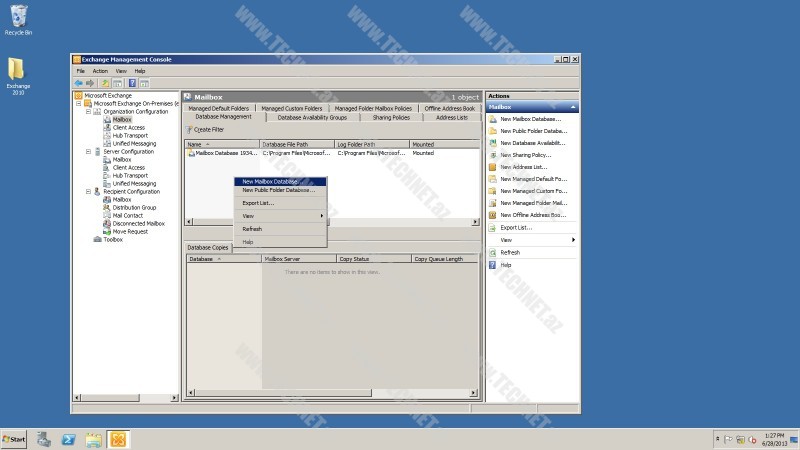
Task: Click the New Managed Default Folder action icon
Action: pyautogui.click(x=492, y=179)
